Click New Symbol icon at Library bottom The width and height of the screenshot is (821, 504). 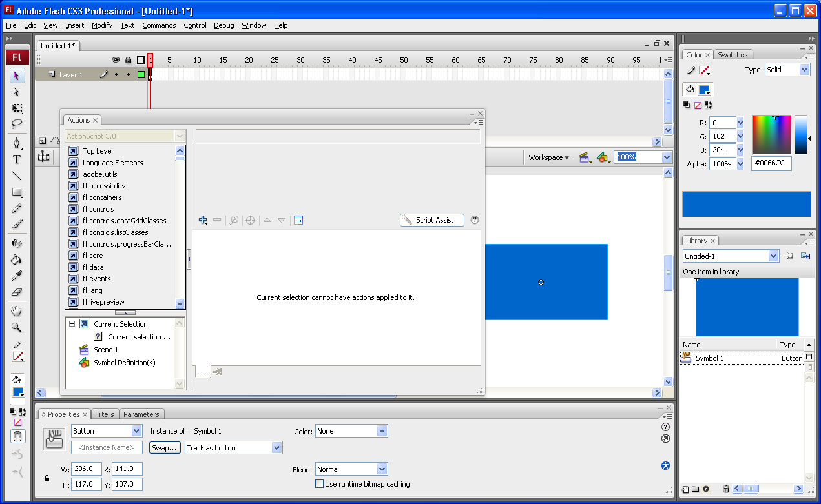pyautogui.click(x=685, y=489)
